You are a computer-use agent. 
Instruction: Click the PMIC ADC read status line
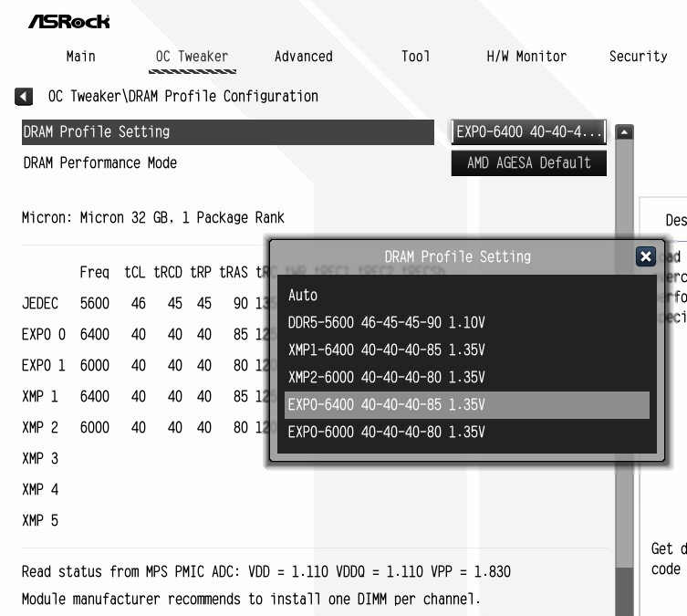tap(265, 572)
